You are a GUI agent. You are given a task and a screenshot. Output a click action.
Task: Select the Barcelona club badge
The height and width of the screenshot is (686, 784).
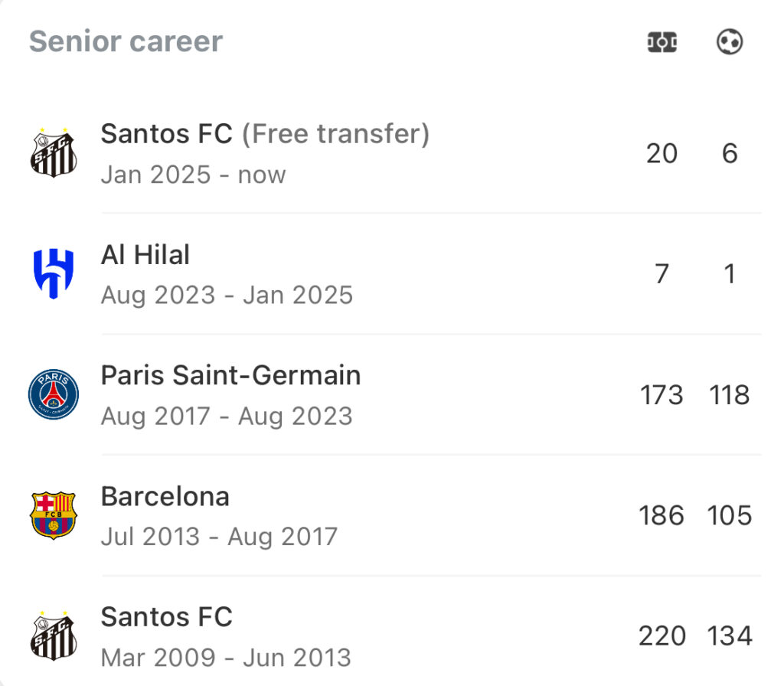click(54, 515)
